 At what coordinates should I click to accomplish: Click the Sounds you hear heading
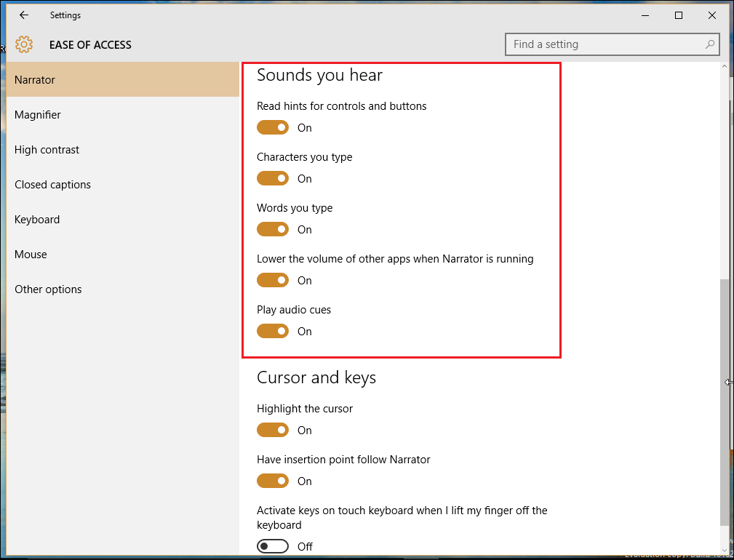click(320, 75)
